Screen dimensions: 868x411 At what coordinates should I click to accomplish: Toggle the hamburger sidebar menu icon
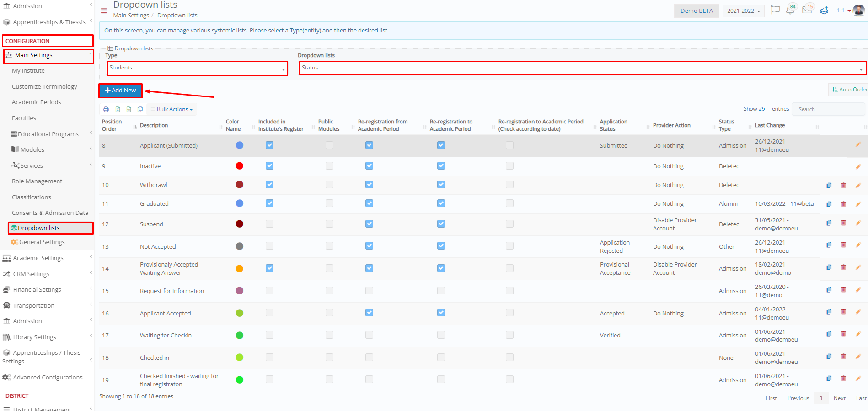tap(104, 11)
